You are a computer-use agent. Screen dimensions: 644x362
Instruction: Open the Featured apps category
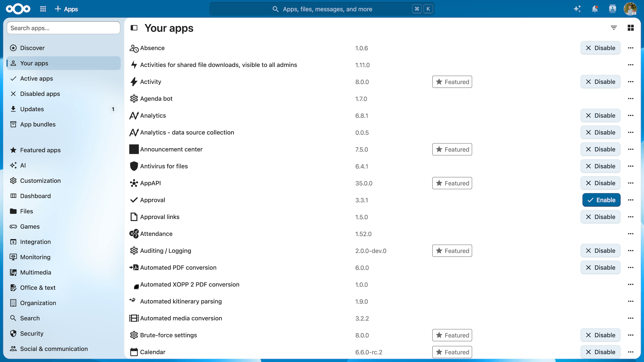pos(63,150)
